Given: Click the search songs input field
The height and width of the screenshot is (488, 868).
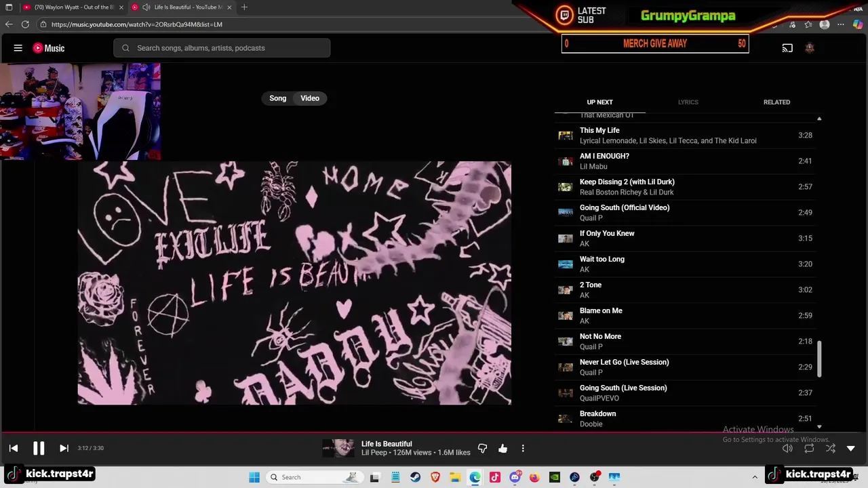Looking at the screenshot, I should [x=222, y=48].
